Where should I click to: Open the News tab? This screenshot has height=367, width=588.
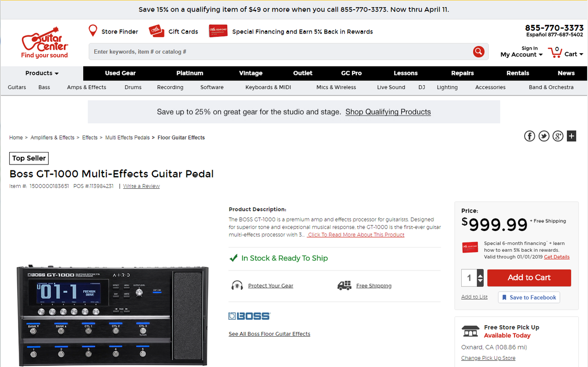pyautogui.click(x=566, y=73)
